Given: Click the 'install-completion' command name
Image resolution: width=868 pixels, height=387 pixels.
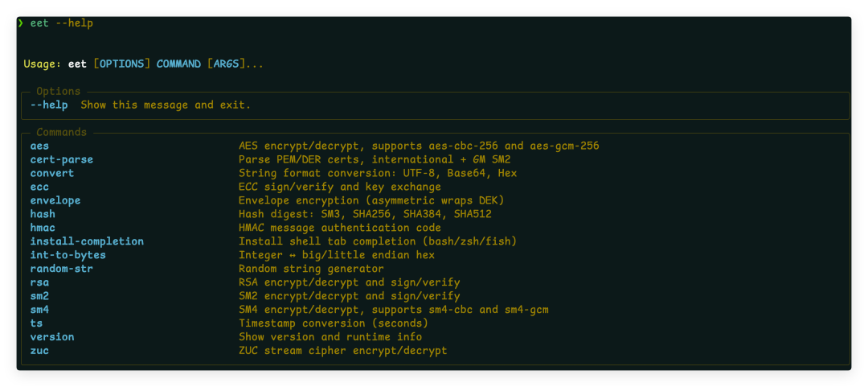Looking at the screenshot, I should [87, 241].
